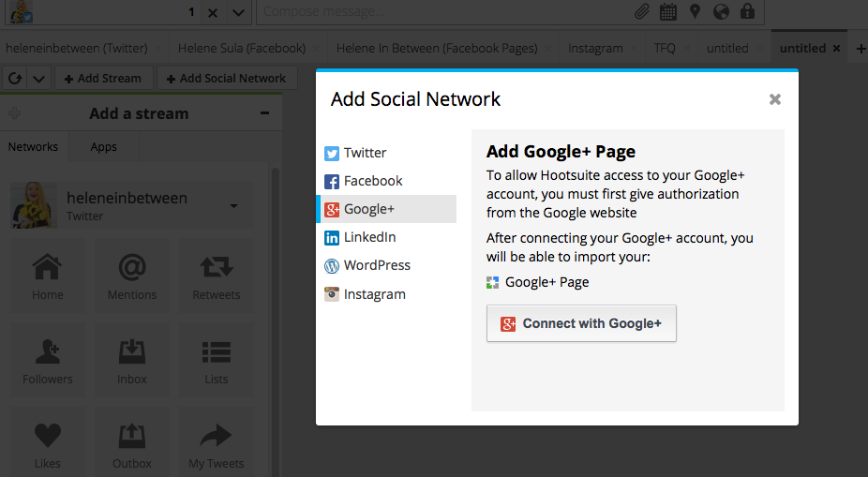This screenshot has height=477, width=868.
Task: Open the globe targeting icon
Action: pos(721,11)
